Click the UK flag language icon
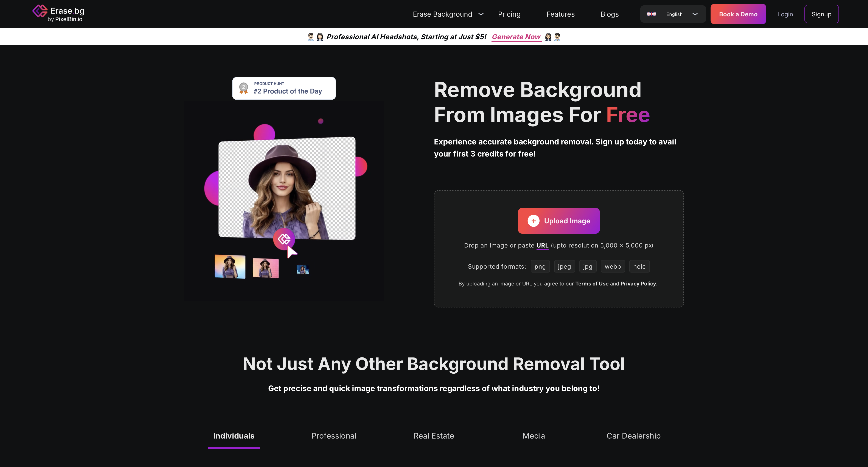Viewport: 868px width, 467px height. [x=651, y=14]
